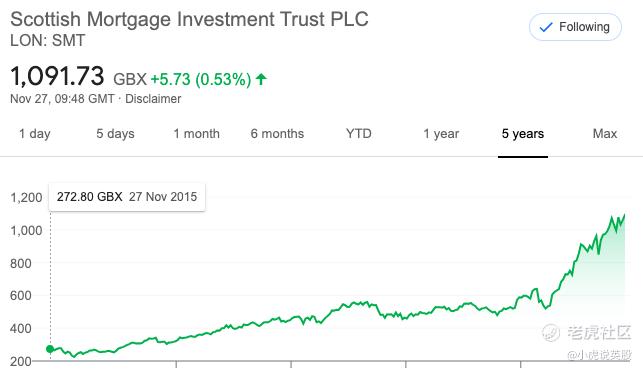The width and height of the screenshot is (643, 369).
Task: Open the Disclaimer link
Action: point(153,99)
